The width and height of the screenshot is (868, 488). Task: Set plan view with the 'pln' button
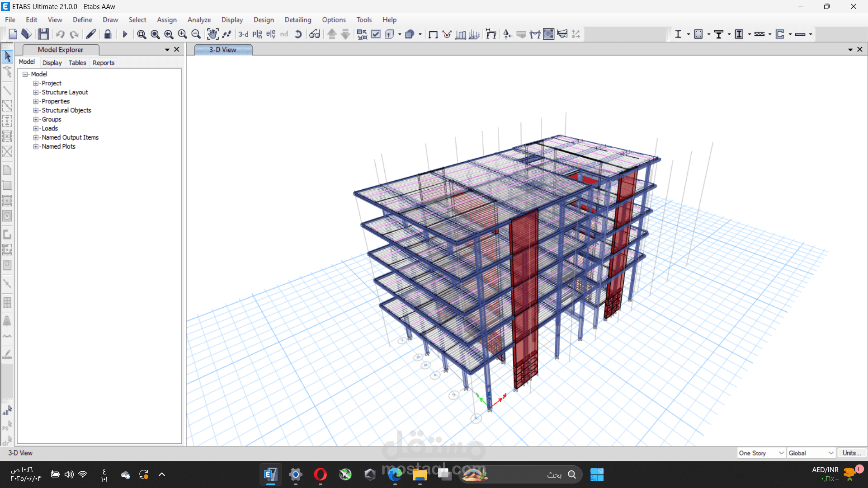[257, 34]
